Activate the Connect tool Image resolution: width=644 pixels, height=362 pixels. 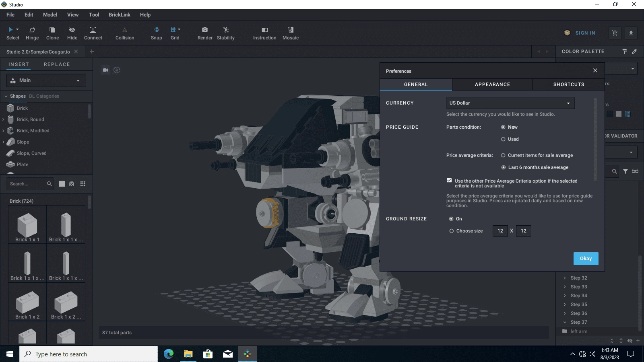[x=93, y=33]
